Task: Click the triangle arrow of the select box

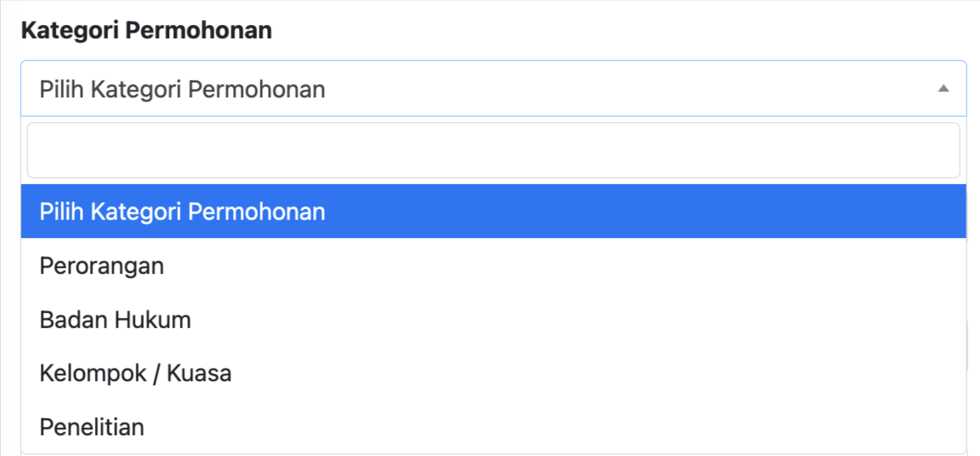Action: tap(943, 88)
